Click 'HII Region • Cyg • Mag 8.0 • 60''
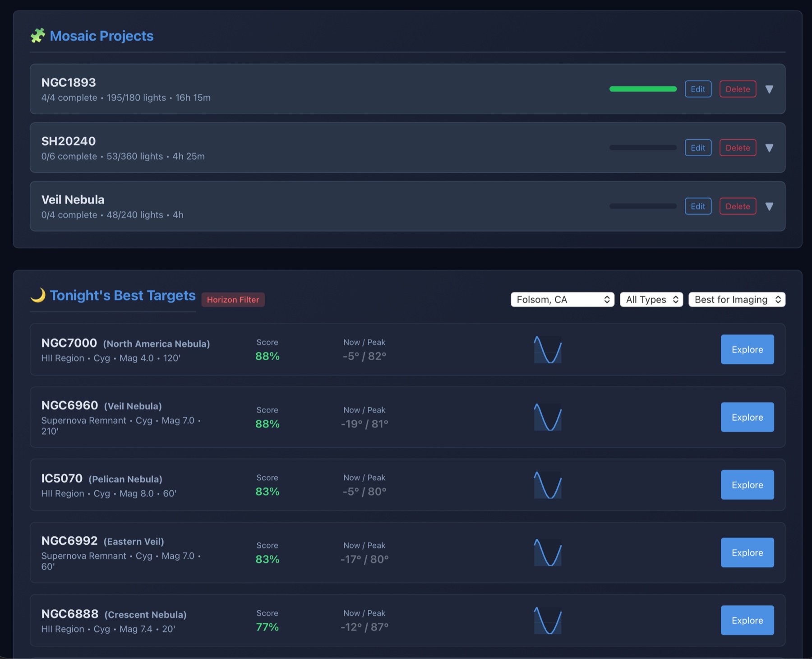812x659 pixels. (109, 493)
